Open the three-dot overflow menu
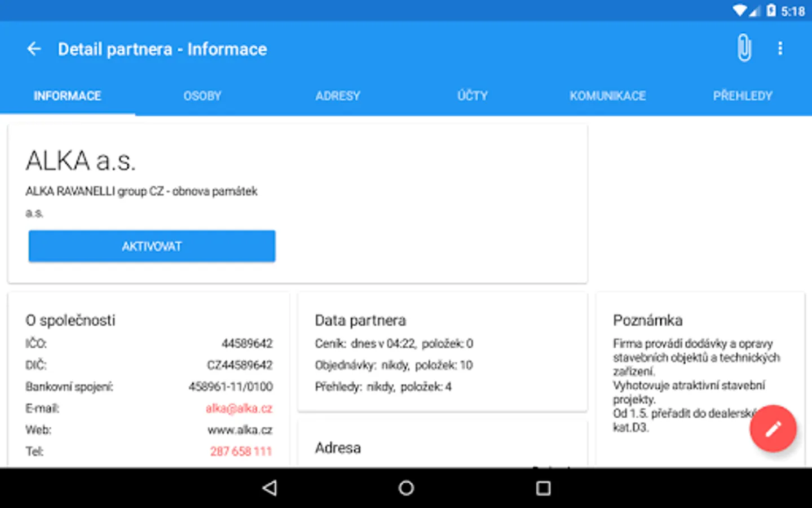 point(780,49)
